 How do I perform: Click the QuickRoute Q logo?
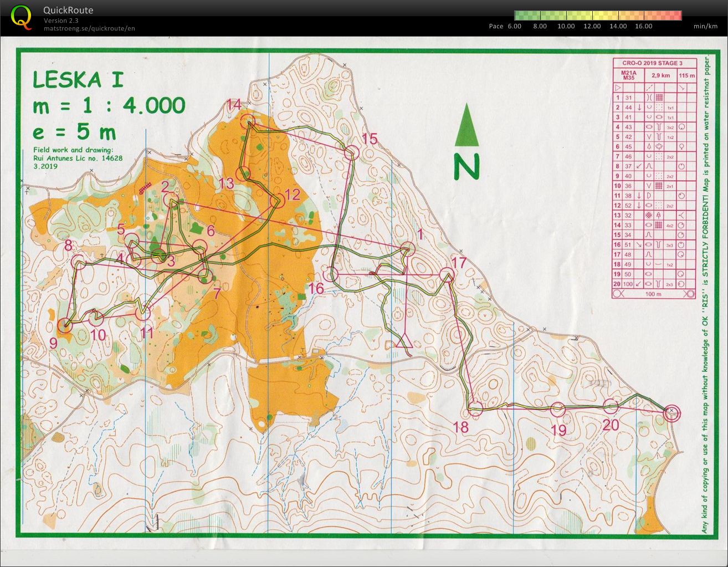pyautogui.click(x=22, y=17)
